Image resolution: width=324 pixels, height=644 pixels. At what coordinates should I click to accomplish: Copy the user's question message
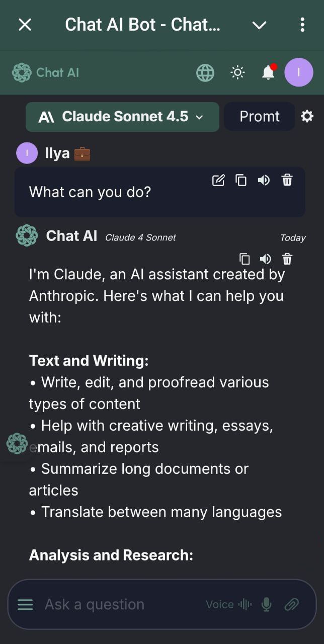coord(241,180)
